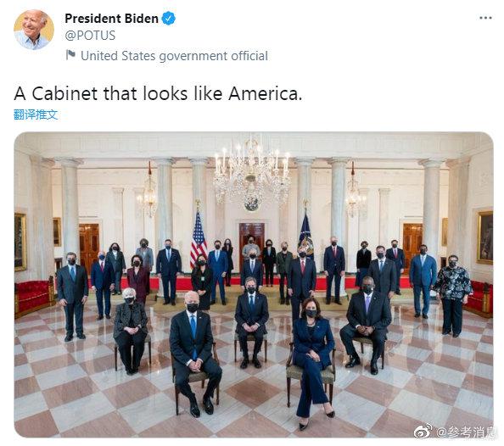
Task: Click the blue verified checkmark badge
Action: tap(169, 19)
